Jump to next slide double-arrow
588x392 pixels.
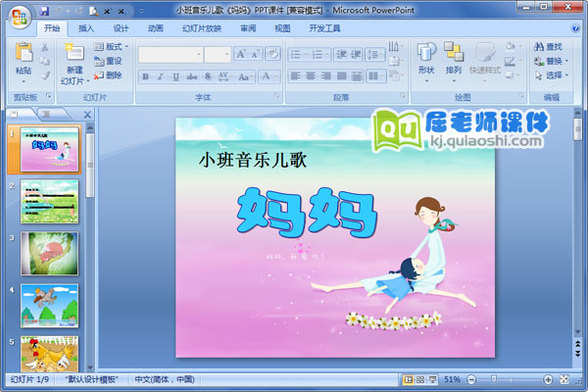point(577,354)
